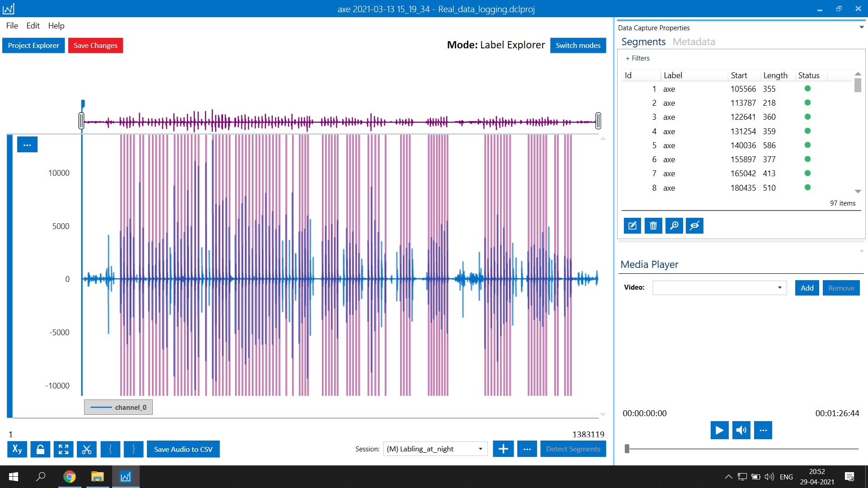Viewport: 868px width, 488px height.
Task: Open the Video selection dropdown
Action: [x=720, y=288]
